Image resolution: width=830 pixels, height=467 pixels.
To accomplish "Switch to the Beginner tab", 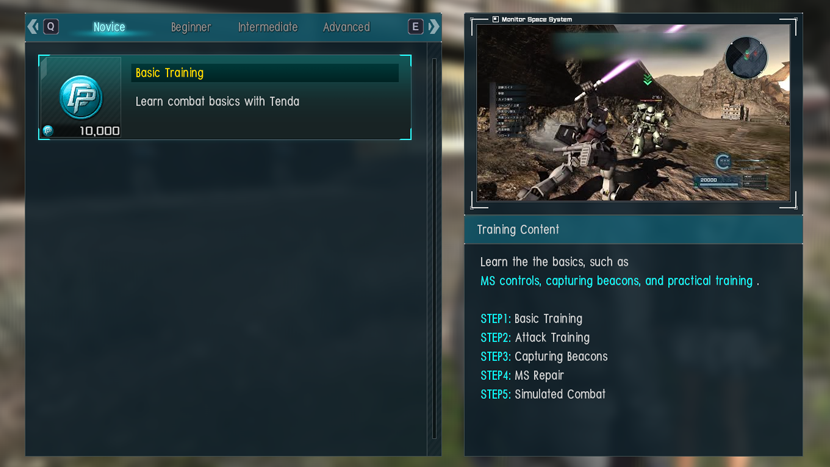I will pyautogui.click(x=191, y=27).
